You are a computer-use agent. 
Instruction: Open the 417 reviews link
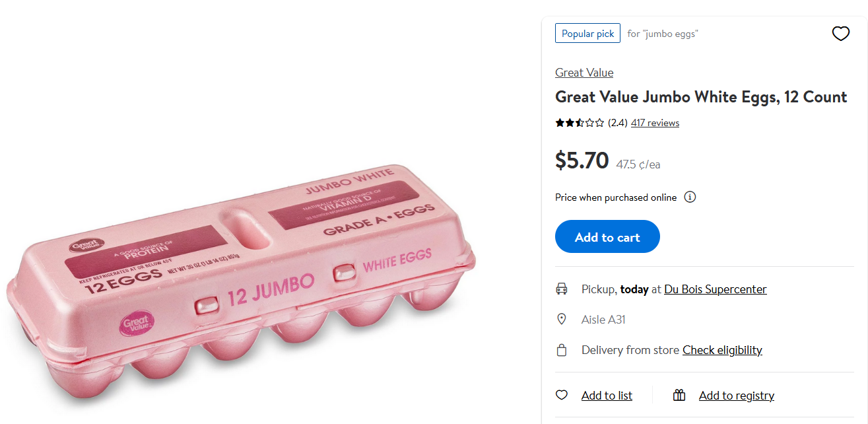(655, 123)
